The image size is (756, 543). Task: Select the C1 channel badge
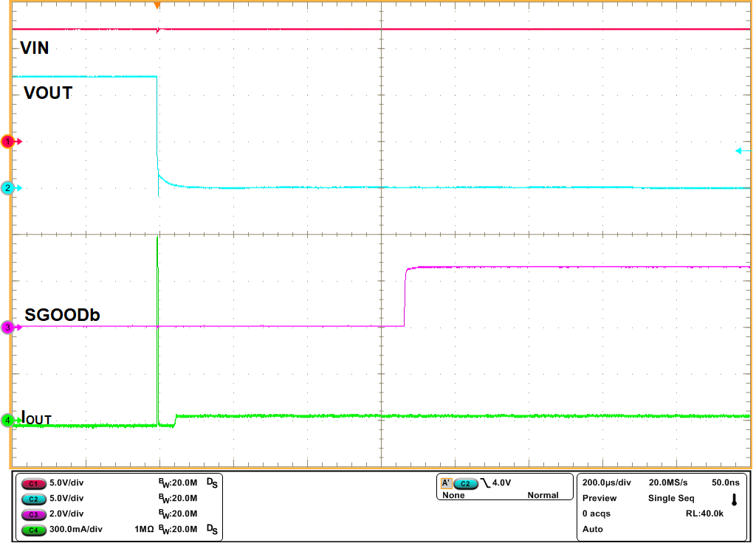tap(33, 483)
